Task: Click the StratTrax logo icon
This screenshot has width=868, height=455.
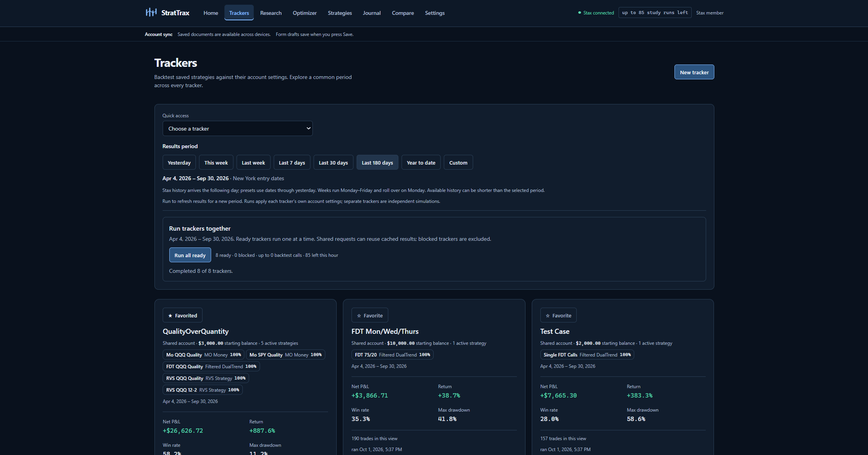Action: pos(151,13)
